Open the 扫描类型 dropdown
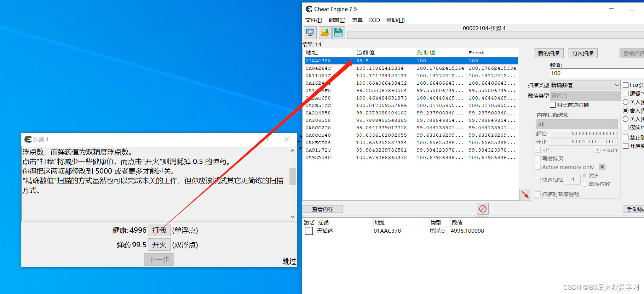The width and height of the screenshot is (644, 294). pos(585,85)
